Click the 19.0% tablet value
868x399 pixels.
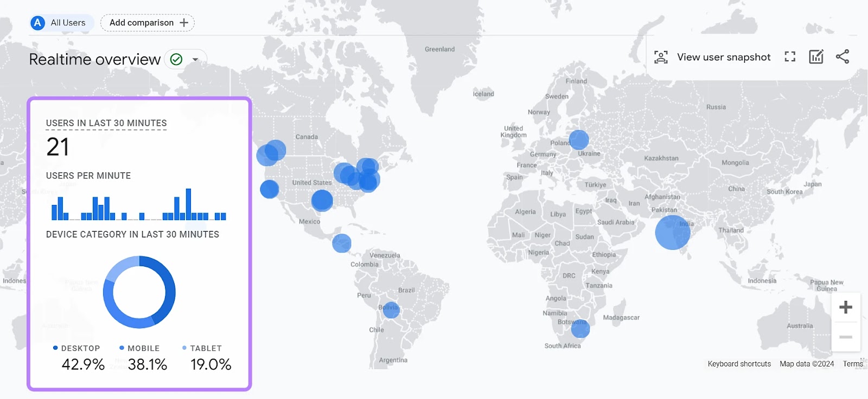click(210, 364)
